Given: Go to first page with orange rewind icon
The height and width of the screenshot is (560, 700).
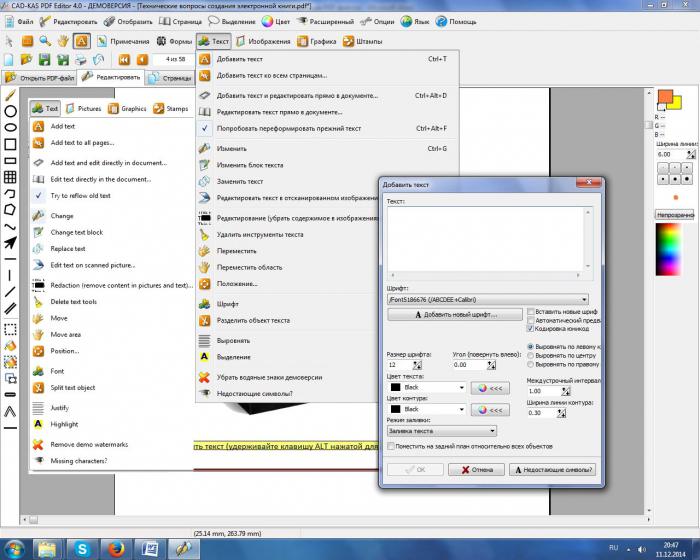Looking at the screenshot, I should coord(124,59).
